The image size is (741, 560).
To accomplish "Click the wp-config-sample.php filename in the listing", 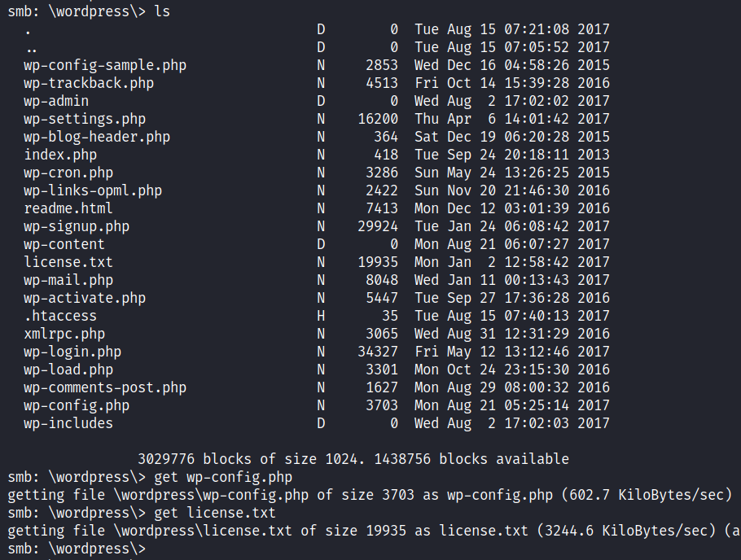I will [x=105, y=65].
